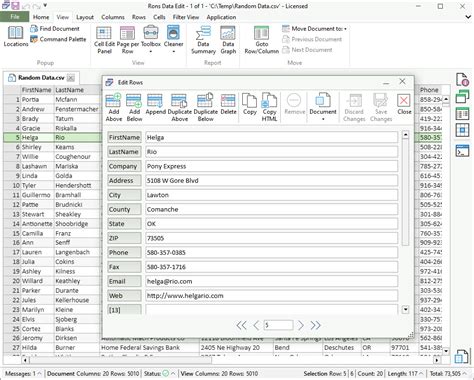Collapse the ribbon with the chevron
The height and width of the screenshot is (380, 474).
468,17
